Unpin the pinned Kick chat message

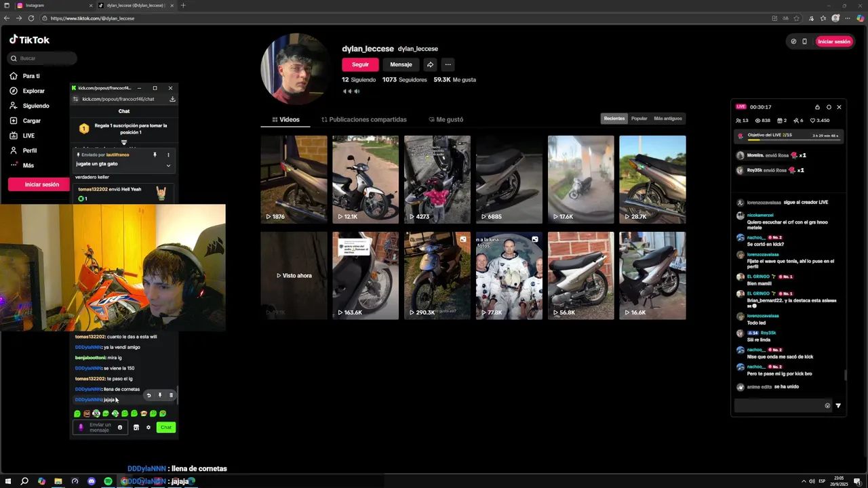point(155,155)
